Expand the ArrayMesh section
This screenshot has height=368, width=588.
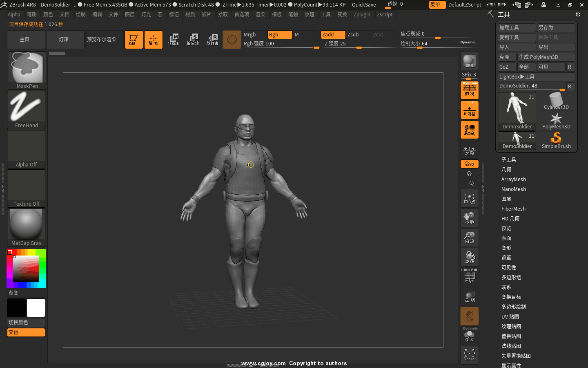(514, 179)
